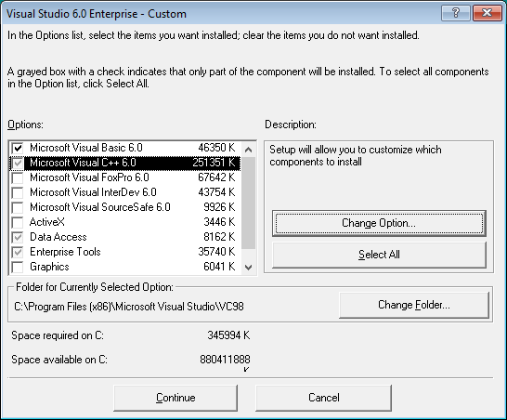Image resolution: width=507 pixels, height=420 pixels.
Task: Enable the Graphics option checkbox
Action: point(18,268)
